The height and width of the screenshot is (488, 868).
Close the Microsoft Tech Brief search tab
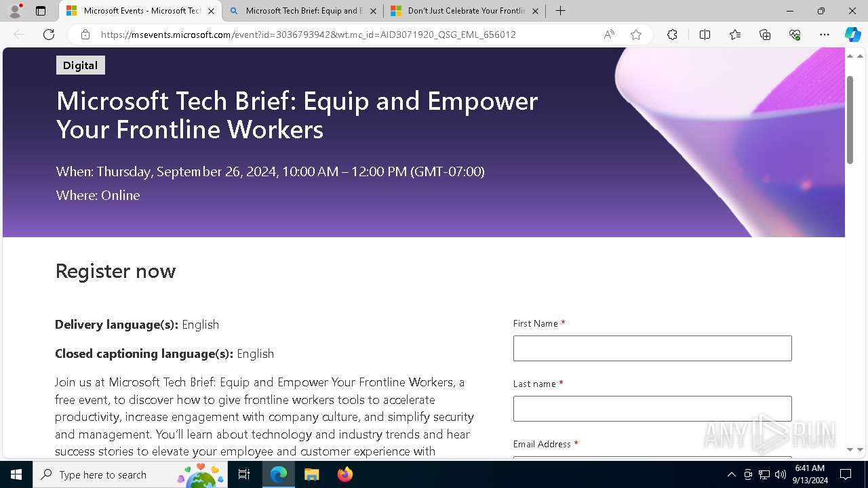pos(373,11)
